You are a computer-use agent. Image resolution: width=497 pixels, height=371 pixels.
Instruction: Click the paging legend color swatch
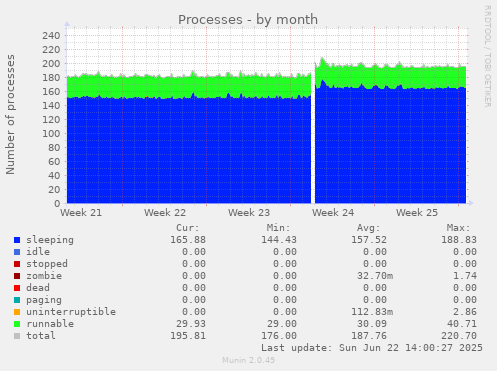coord(17,300)
